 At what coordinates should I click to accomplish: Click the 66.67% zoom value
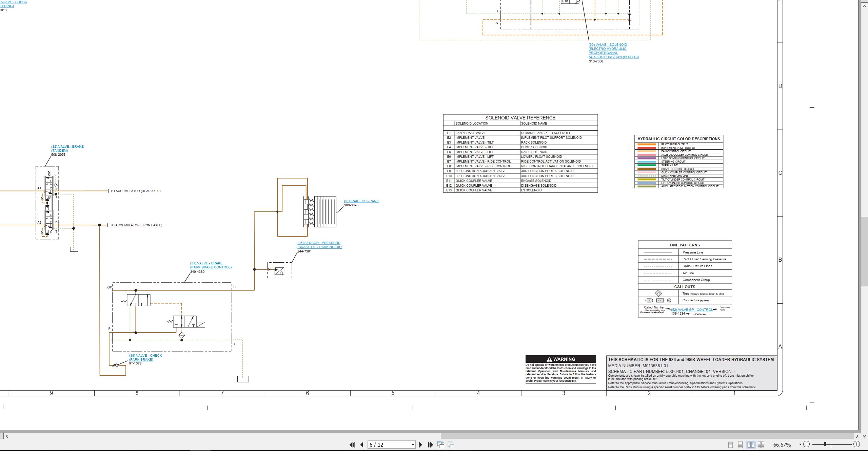point(782,445)
